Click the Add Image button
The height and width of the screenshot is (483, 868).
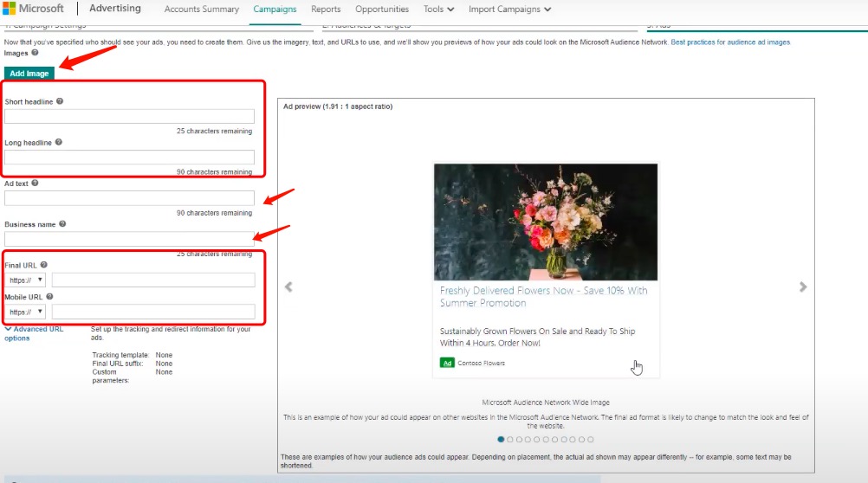point(29,73)
